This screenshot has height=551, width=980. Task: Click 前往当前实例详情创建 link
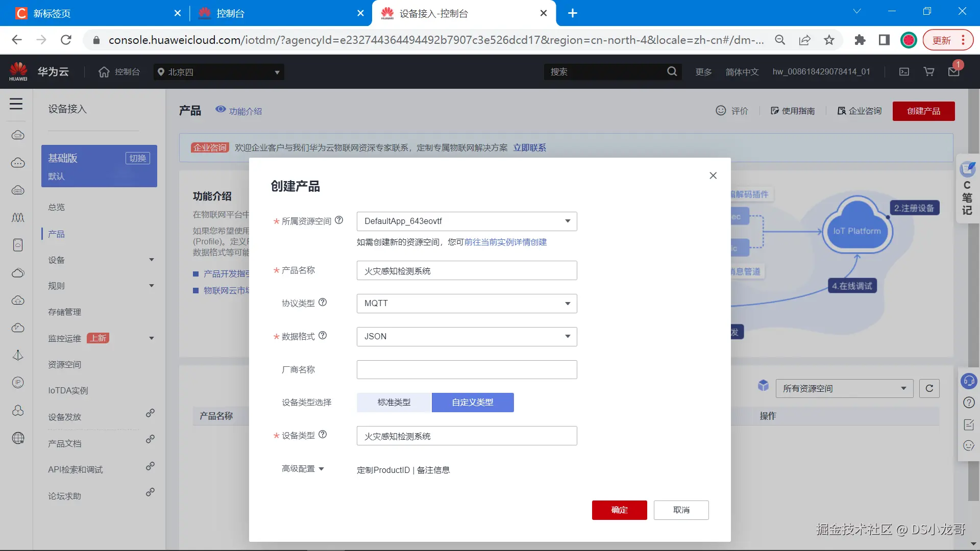[505, 242]
